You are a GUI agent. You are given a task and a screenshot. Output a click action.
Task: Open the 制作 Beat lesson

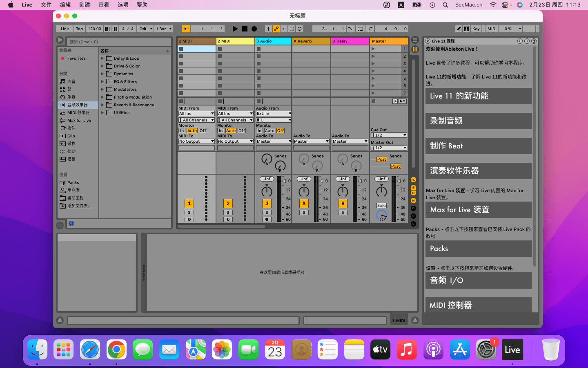pos(479,146)
